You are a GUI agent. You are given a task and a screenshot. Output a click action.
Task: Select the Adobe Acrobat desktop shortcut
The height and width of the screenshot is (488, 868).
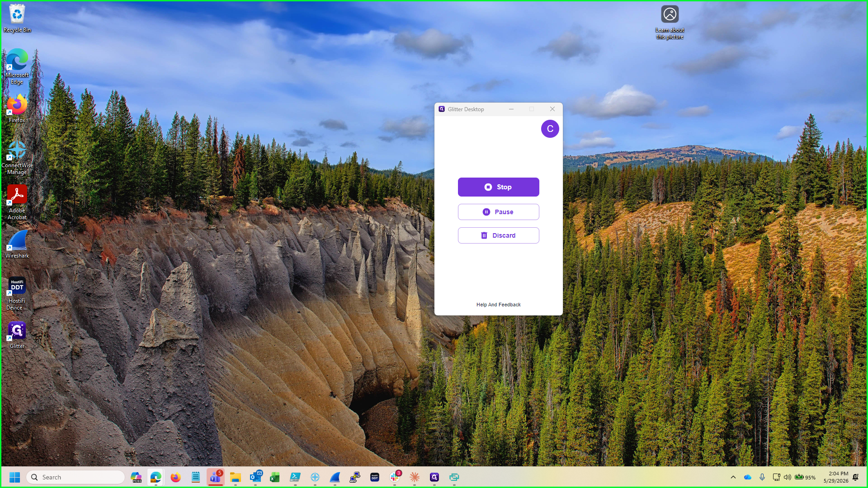pos(17,202)
